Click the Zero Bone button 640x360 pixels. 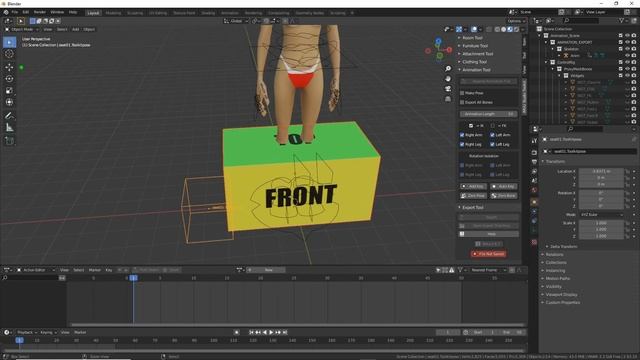click(503, 196)
